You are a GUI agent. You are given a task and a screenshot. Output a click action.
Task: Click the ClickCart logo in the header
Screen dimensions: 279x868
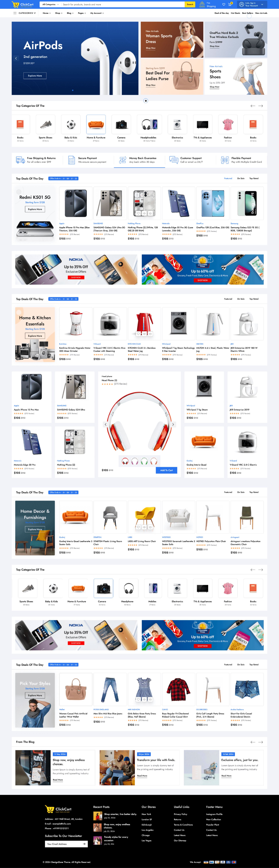pyautogui.click(x=23, y=4)
